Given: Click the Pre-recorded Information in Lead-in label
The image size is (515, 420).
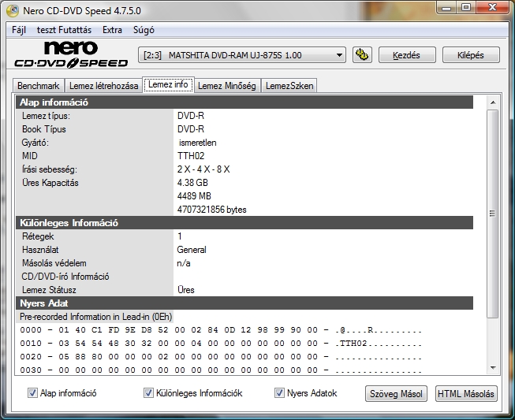Looking at the screenshot, I should (x=95, y=317).
